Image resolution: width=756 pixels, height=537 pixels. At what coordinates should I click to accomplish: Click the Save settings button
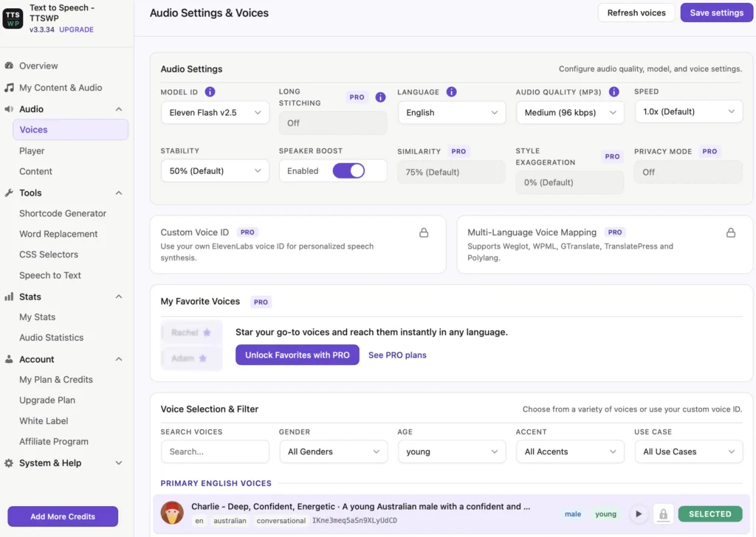pyautogui.click(x=716, y=13)
